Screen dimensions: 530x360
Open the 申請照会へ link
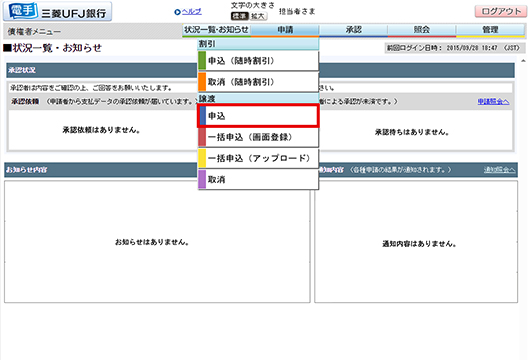(493, 101)
